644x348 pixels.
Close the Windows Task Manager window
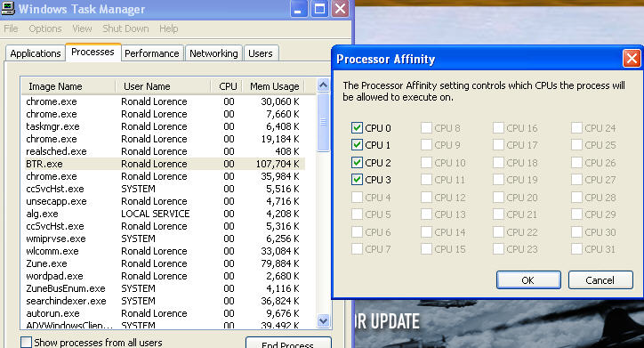click(x=340, y=9)
